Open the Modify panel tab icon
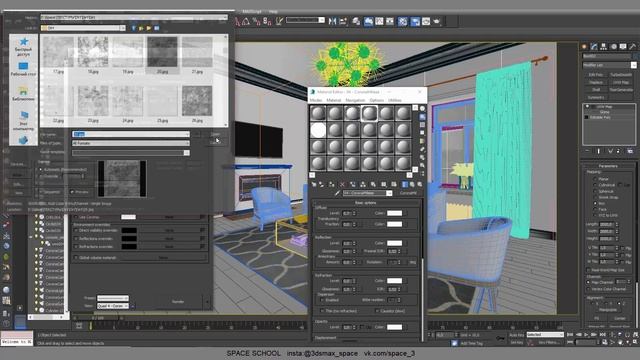 point(594,47)
